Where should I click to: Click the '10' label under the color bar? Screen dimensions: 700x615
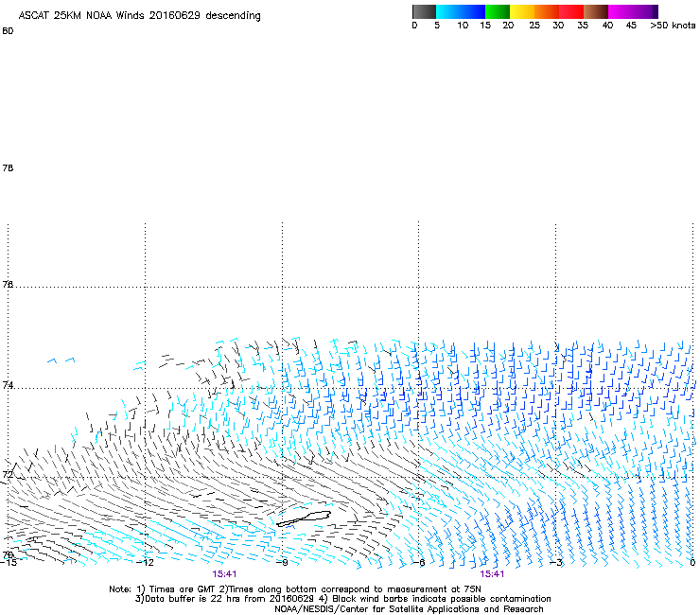coord(463,26)
